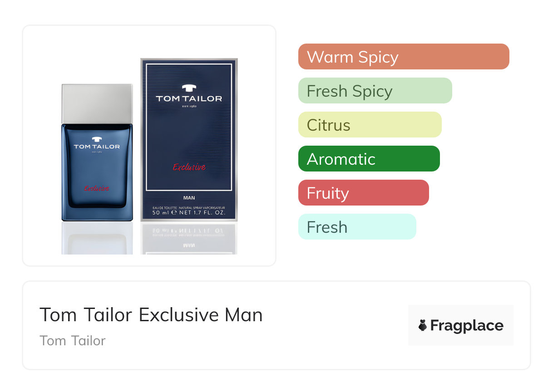Click the TOM TAILOR text on box
This screenshot has width=553, height=392.
pyautogui.click(x=189, y=98)
